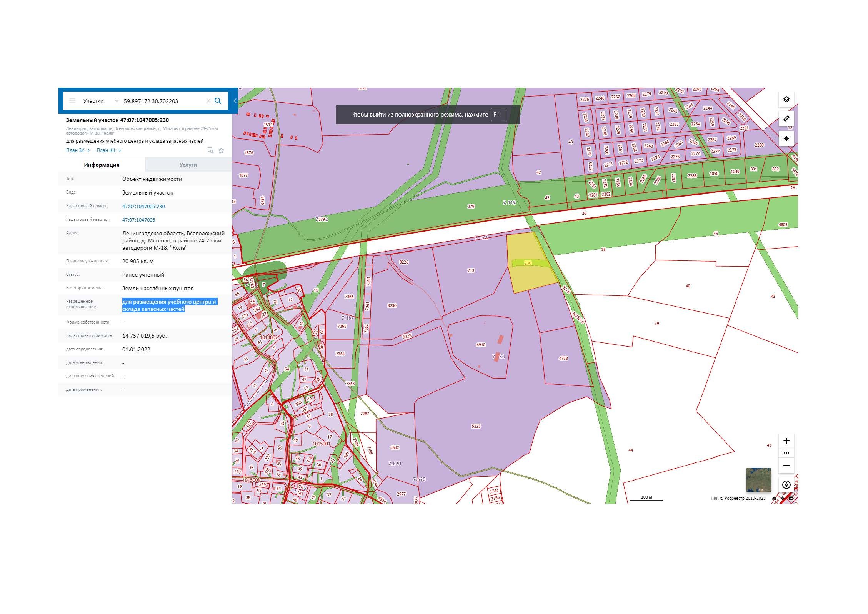
Task: Zoom in the map with plus button
Action: [x=786, y=441]
